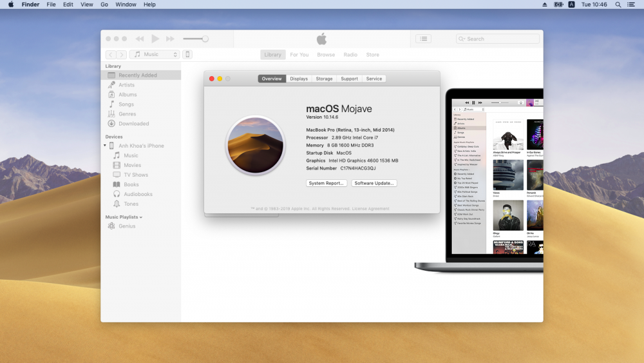Select Anh Khoa's iPhone device
The height and width of the screenshot is (363, 644).
tap(141, 146)
